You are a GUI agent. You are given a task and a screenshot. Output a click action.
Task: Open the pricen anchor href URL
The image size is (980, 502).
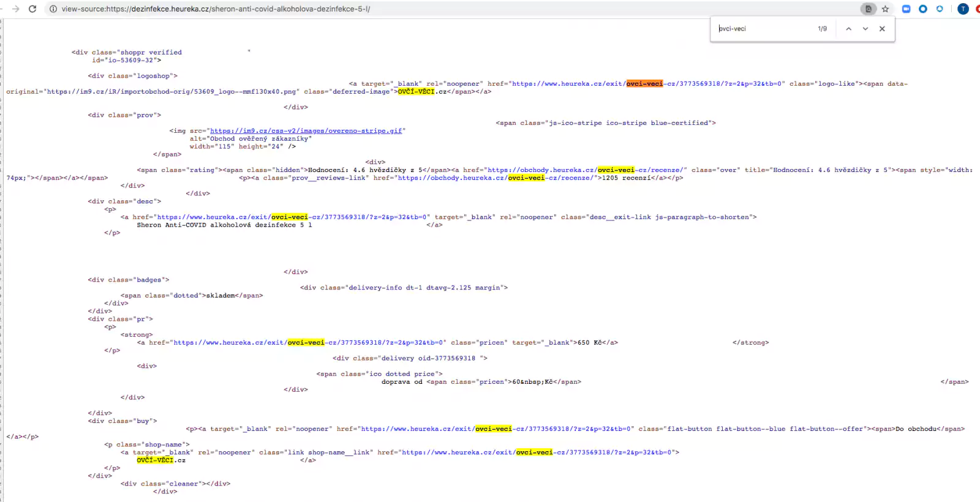[x=308, y=343]
